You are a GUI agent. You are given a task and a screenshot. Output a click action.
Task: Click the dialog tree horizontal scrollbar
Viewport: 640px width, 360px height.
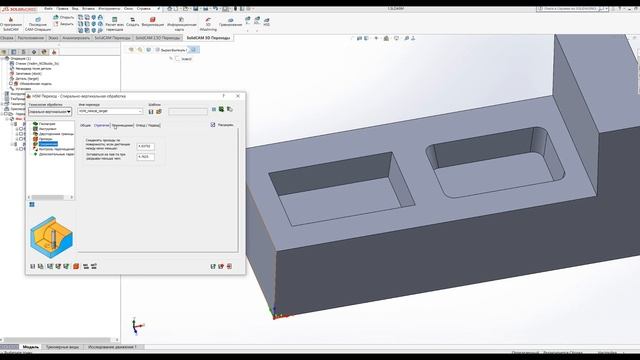51,197
